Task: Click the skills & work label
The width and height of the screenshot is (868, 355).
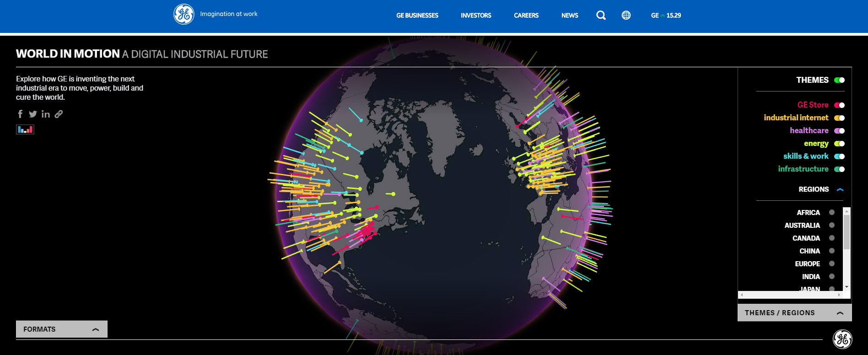Action: pyautogui.click(x=806, y=156)
